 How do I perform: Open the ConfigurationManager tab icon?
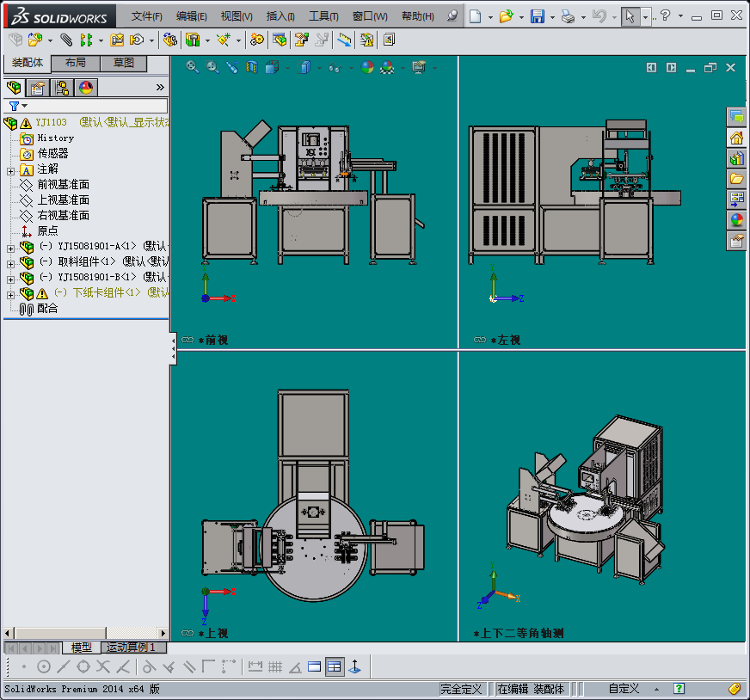[62, 87]
